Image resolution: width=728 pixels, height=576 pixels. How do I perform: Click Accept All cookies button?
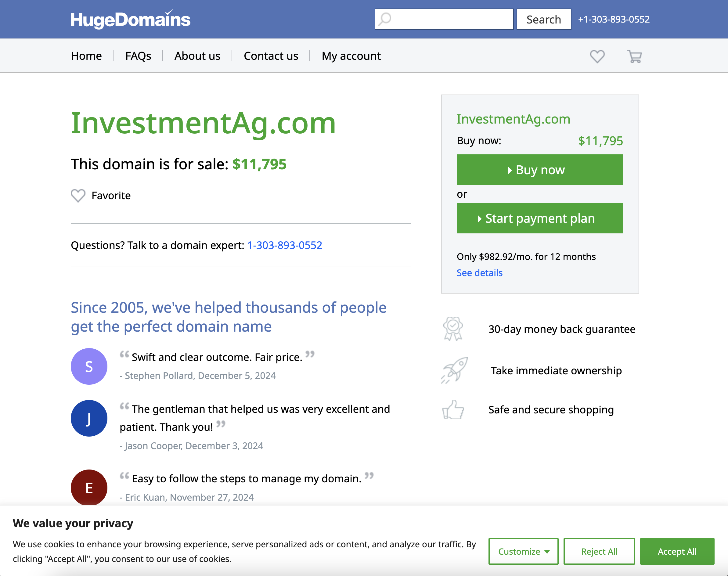(677, 551)
